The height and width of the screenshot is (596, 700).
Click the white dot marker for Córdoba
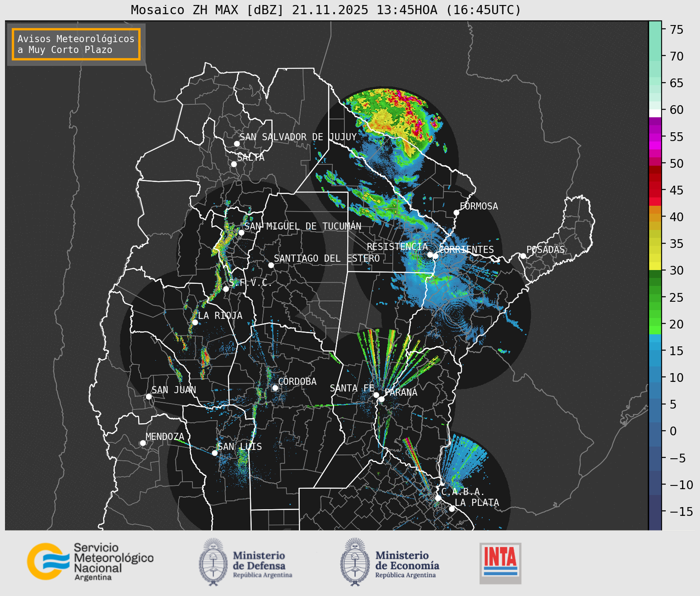tap(275, 388)
